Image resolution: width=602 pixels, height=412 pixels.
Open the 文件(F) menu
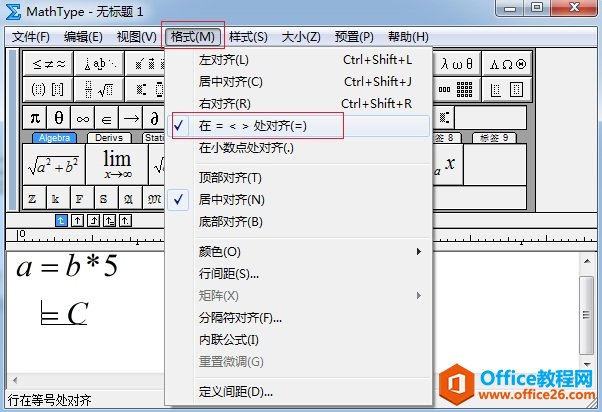tap(31, 37)
